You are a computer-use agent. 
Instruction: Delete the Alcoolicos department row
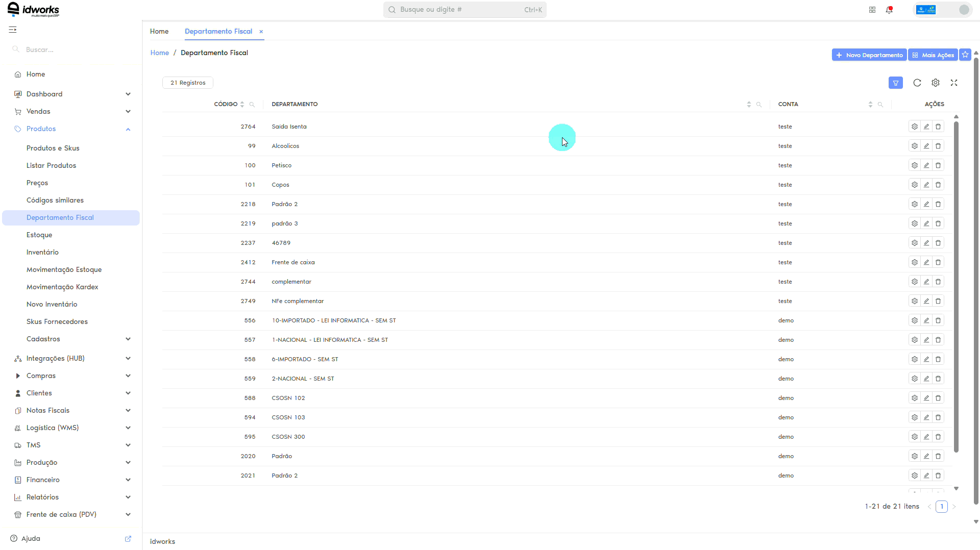pos(938,146)
